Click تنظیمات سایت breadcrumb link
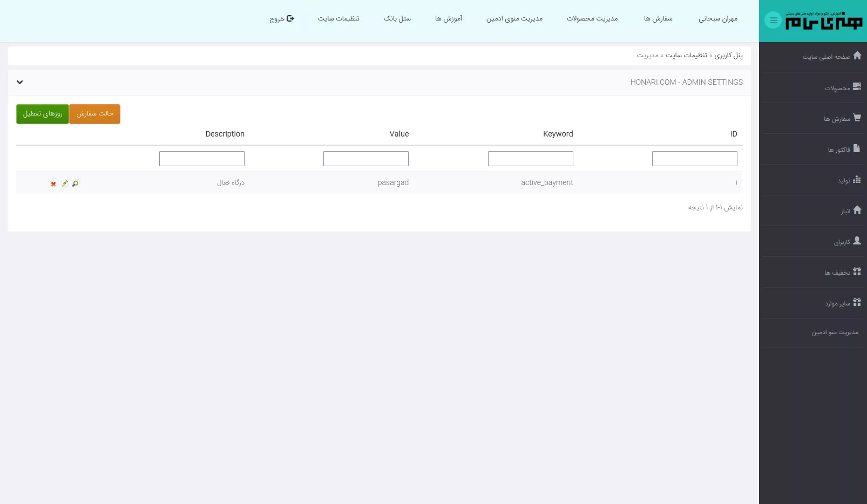 tap(686, 56)
